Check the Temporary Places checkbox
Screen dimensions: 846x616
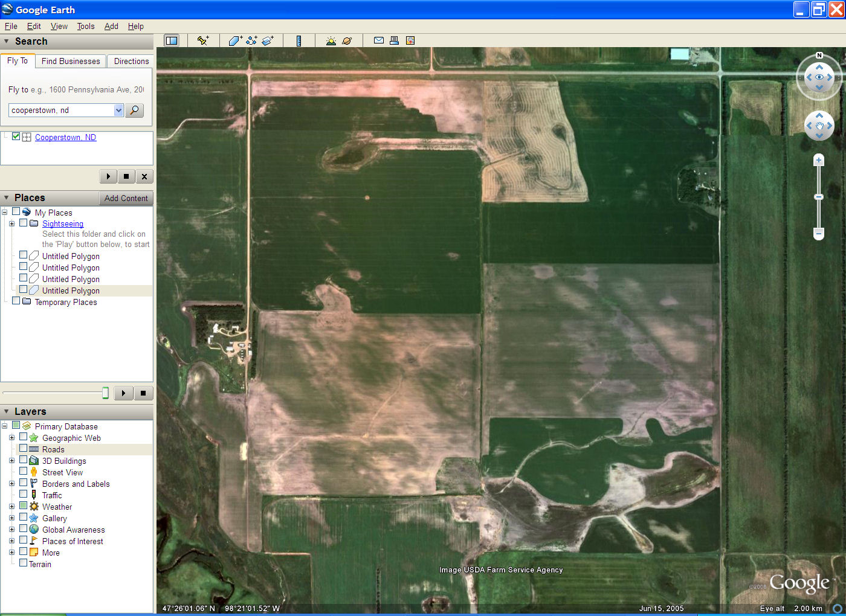pos(16,301)
